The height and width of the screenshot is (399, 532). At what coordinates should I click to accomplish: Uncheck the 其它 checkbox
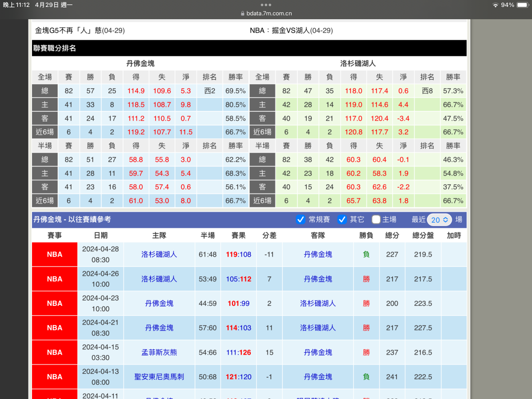[342, 220]
